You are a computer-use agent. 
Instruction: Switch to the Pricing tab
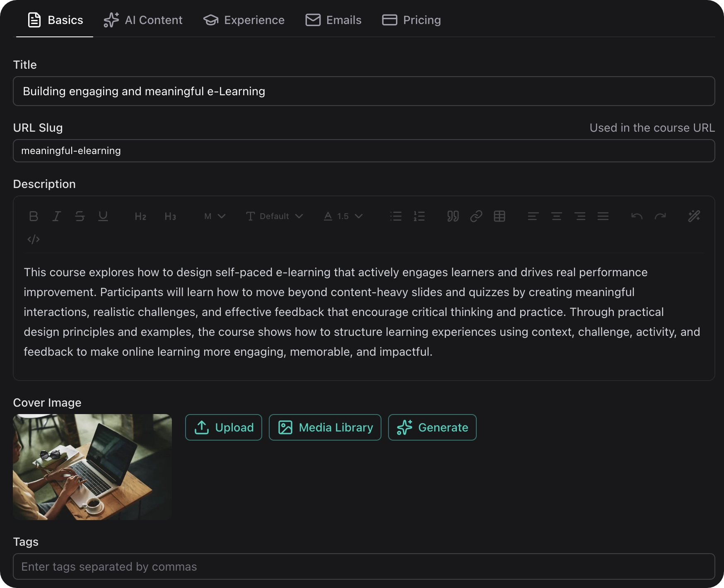[411, 20]
